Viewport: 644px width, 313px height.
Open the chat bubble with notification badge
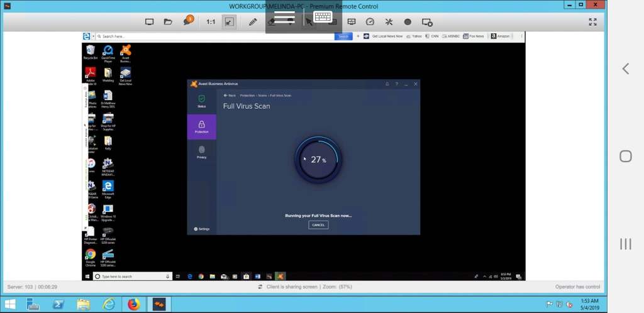[x=188, y=21]
